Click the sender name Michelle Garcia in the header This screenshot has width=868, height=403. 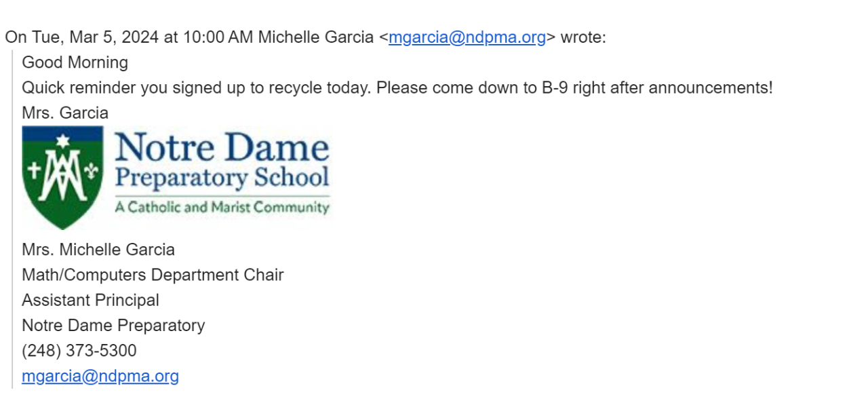(x=315, y=37)
